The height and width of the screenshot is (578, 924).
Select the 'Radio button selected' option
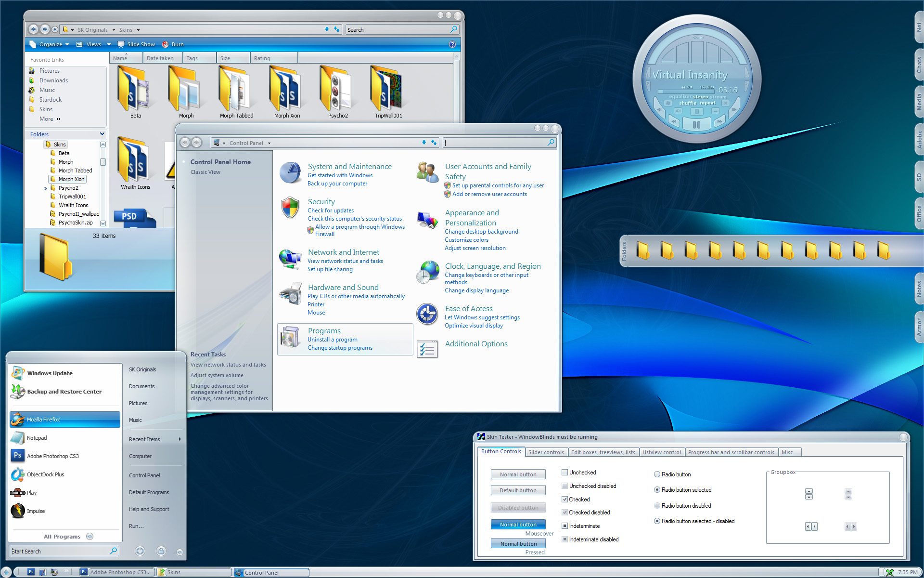pos(657,490)
